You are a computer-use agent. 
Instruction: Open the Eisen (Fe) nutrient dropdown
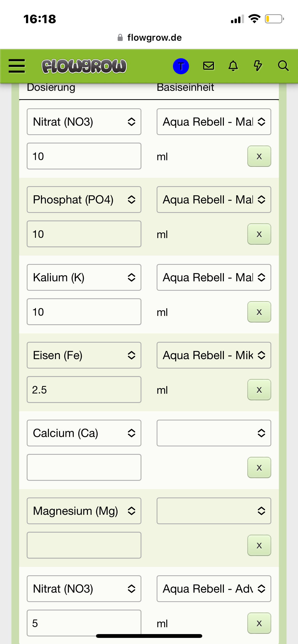pyautogui.click(x=84, y=355)
